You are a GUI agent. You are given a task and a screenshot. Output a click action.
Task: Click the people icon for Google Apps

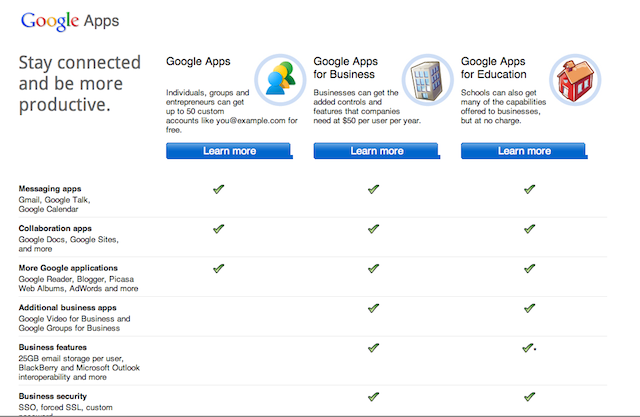pos(280,80)
